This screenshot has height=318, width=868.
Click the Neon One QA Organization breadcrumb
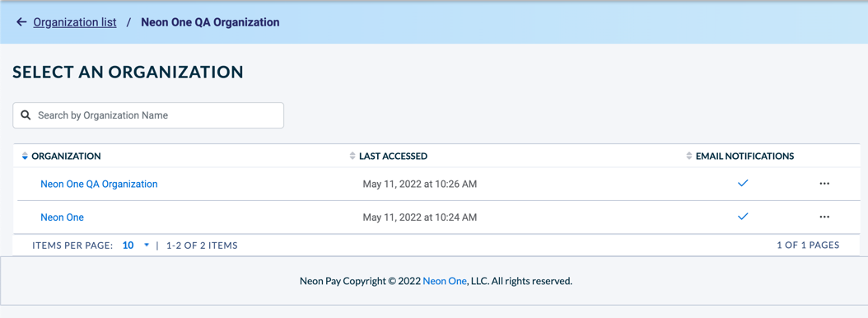(210, 22)
